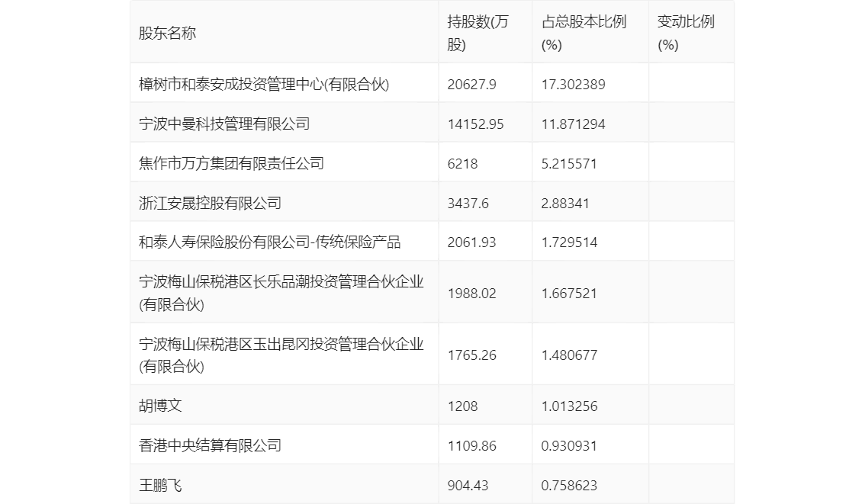Select the percentage 2.88341
This screenshot has width=865, height=504.
click(x=565, y=204)
